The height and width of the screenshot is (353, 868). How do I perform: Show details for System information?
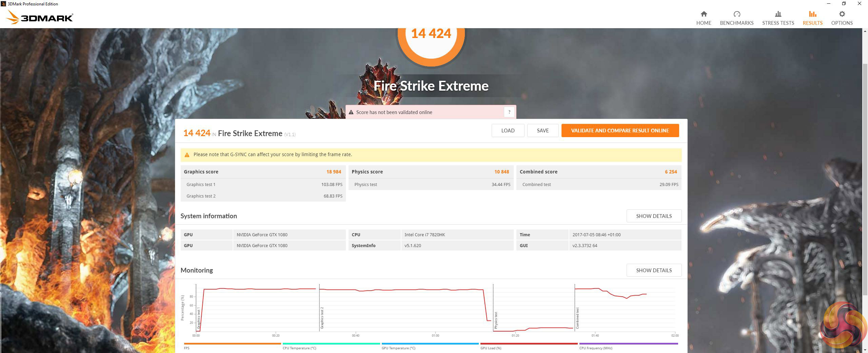[x=654, y=216]
